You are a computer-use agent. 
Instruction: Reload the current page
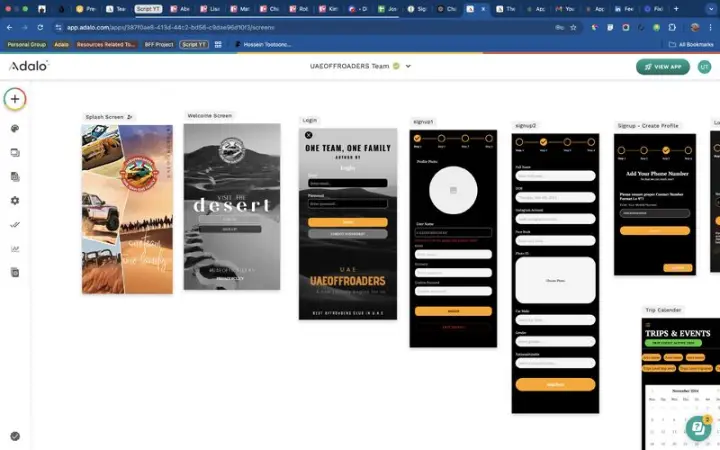point(40,28)
